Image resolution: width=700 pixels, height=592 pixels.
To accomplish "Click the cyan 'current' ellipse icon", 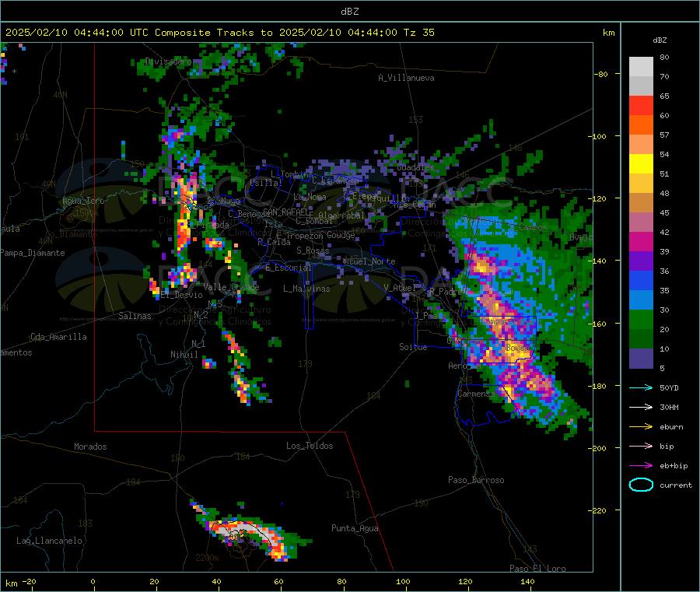I will (x=641, y=485).
